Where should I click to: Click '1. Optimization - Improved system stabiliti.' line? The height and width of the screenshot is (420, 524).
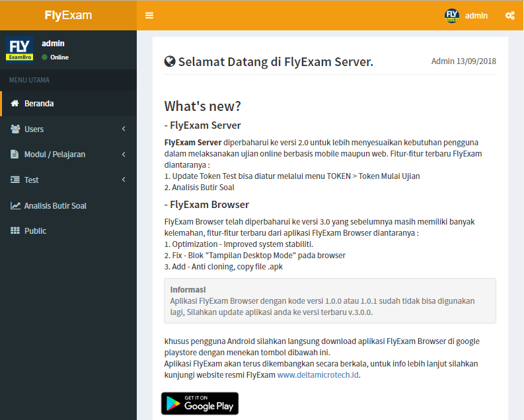(x=239, y=244)
